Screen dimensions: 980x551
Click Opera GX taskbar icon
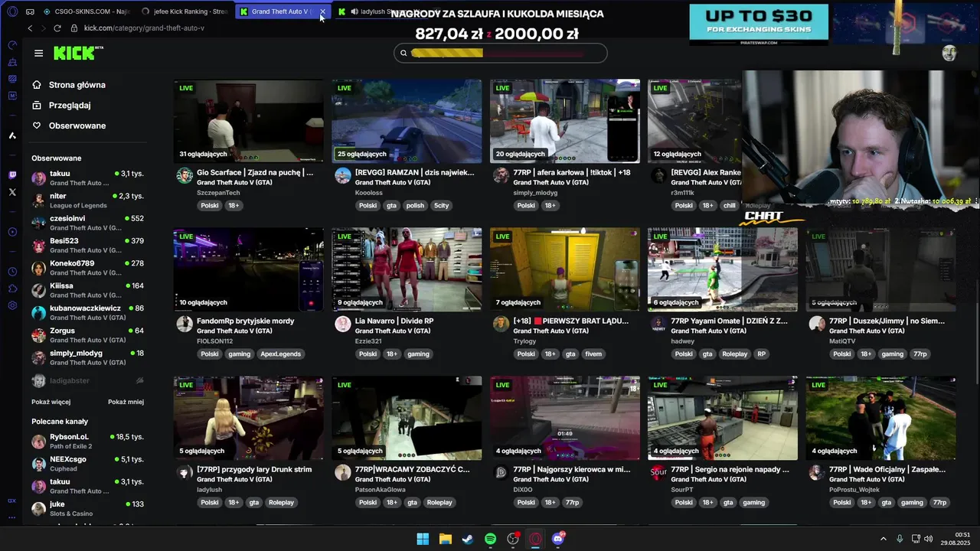535,539
